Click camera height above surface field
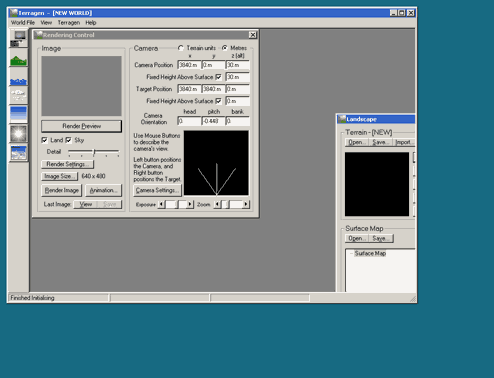 (237, 77)
